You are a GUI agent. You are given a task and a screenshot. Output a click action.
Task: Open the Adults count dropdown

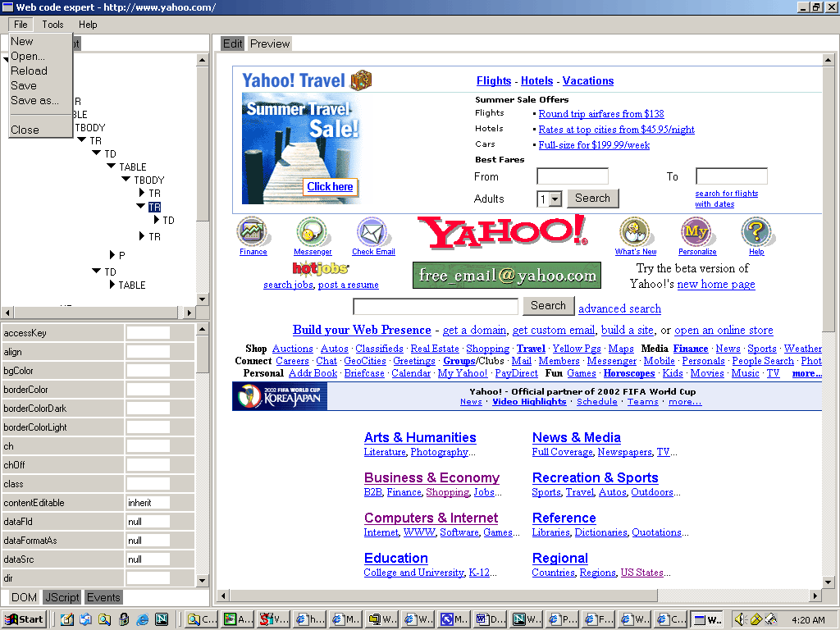(x=555, y=199)
